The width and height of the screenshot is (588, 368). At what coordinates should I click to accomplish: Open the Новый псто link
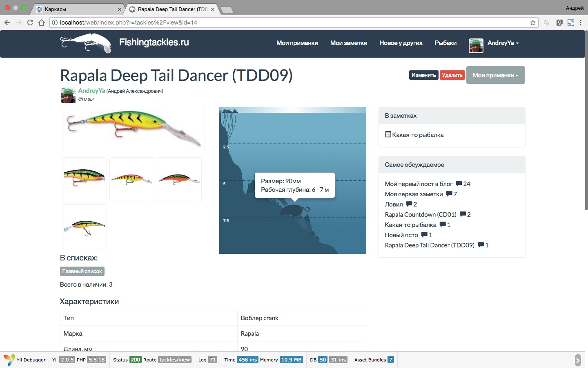[401, 235]
